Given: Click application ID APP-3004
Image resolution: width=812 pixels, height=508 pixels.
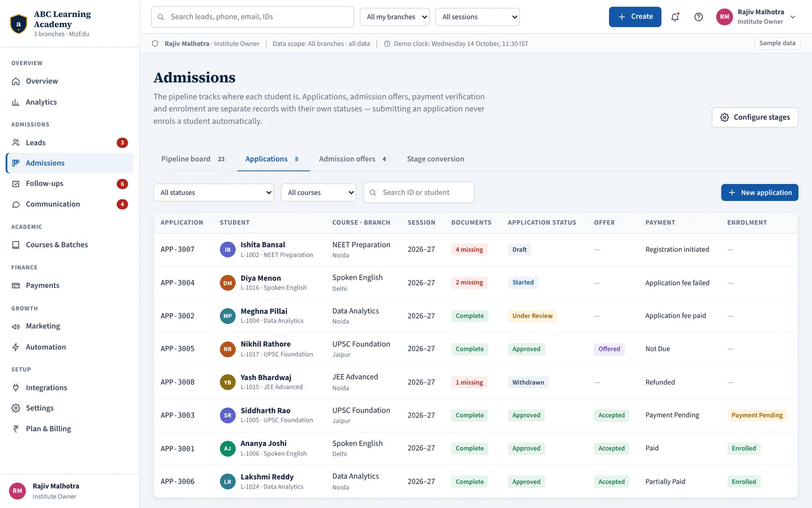Looking at the screenshot, I should [178, 283].
